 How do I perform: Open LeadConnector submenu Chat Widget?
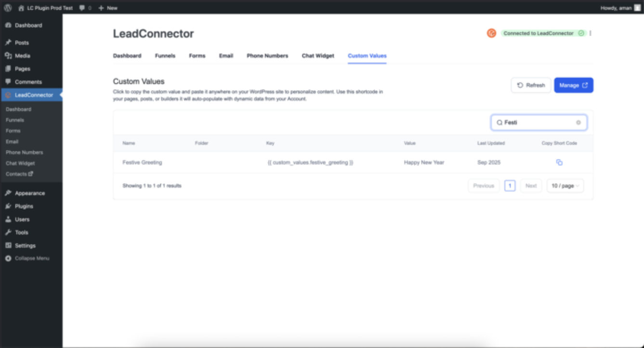point(20,163)
